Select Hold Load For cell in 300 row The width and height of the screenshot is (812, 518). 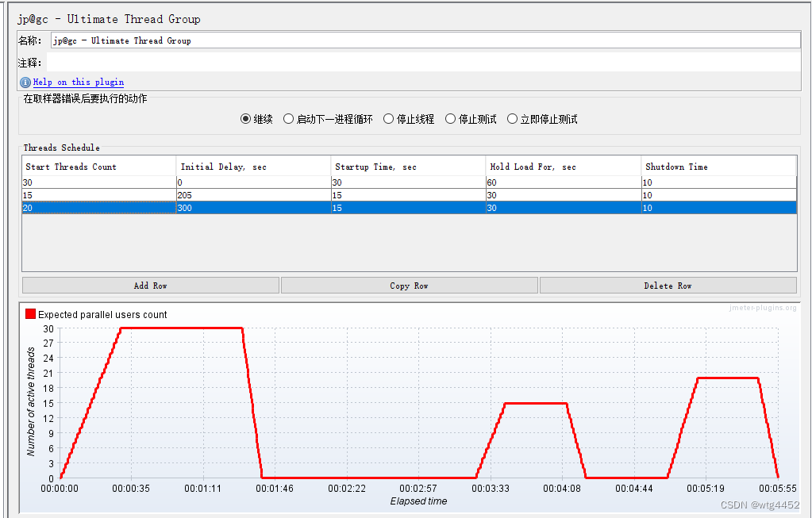click(564, 208)
